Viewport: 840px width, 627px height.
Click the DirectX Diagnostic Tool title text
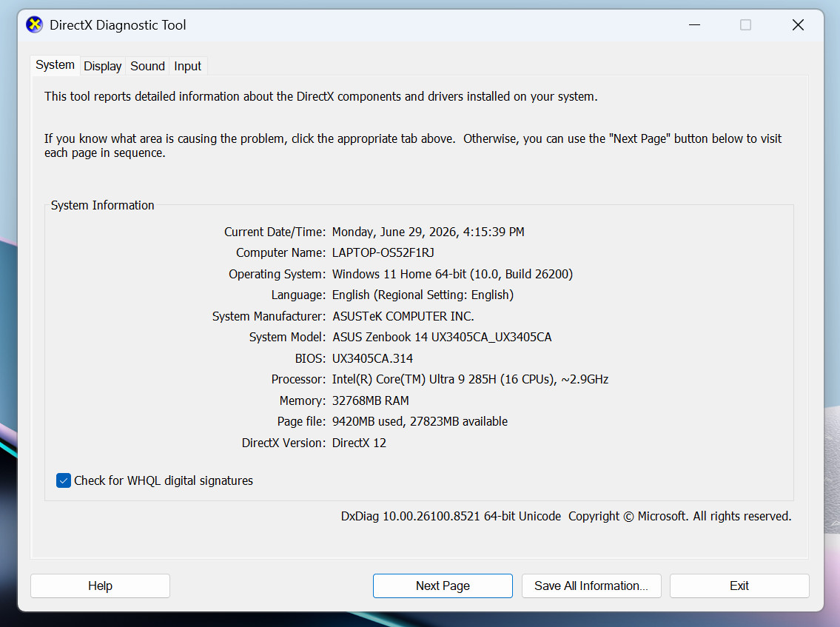click(x=118, y=25)
